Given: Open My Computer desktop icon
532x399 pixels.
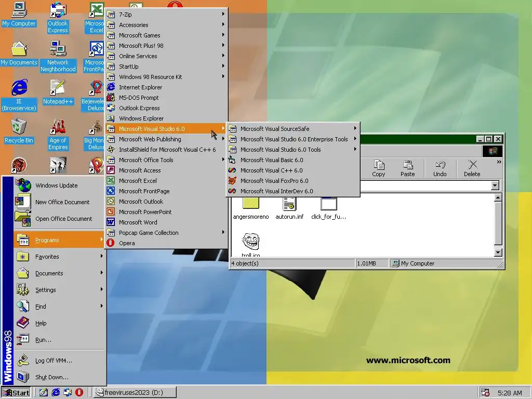Looking at the screenshot, I should (19, 14).
